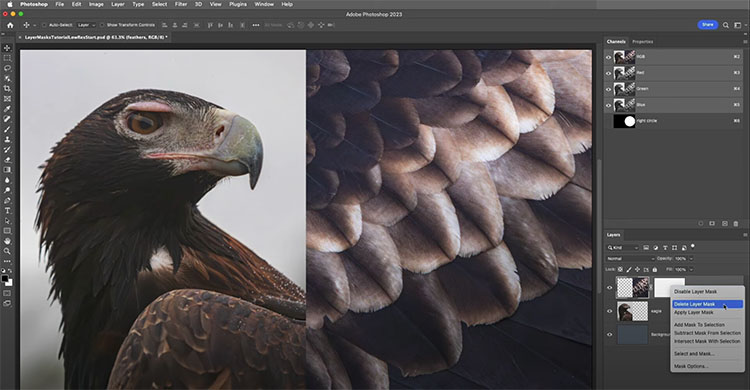Select the Move tool in the toolbar
750x390 pixels.
coord(7,48)
